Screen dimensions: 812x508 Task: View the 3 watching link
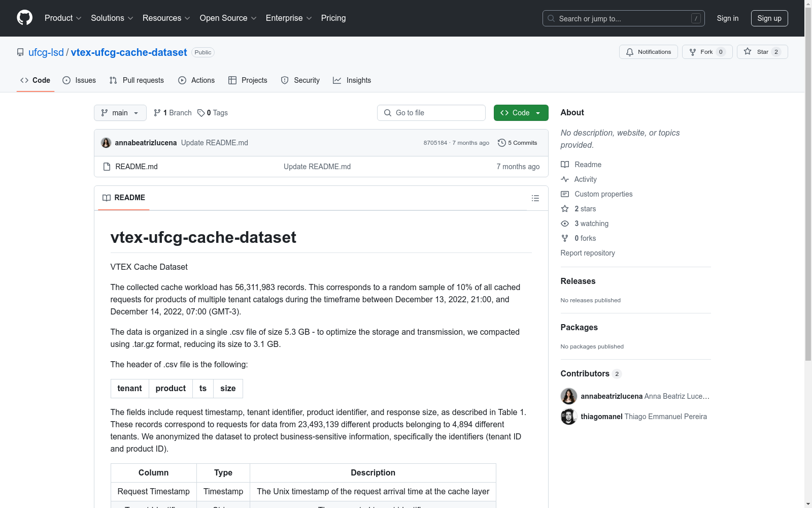tap(585, 224)
